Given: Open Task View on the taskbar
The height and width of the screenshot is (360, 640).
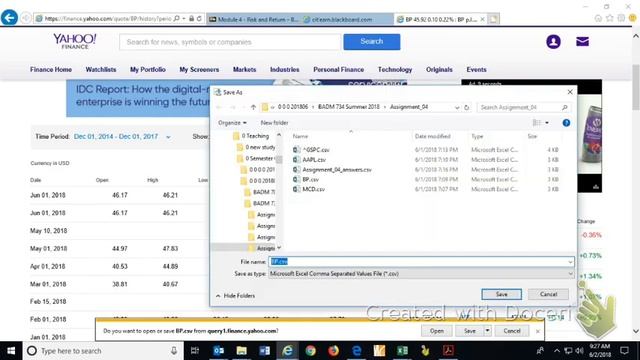Looking at the screenshot, I should click(195, 351).
